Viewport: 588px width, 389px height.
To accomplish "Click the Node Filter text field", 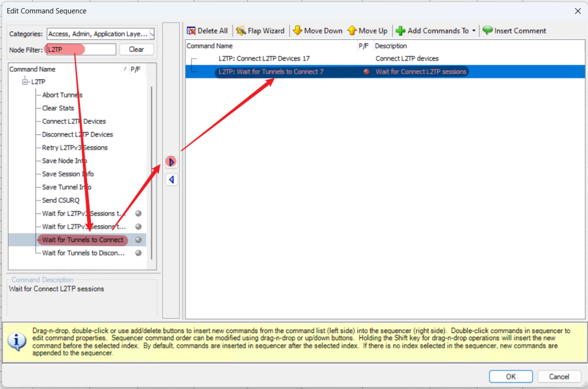I will click(81, 50).
